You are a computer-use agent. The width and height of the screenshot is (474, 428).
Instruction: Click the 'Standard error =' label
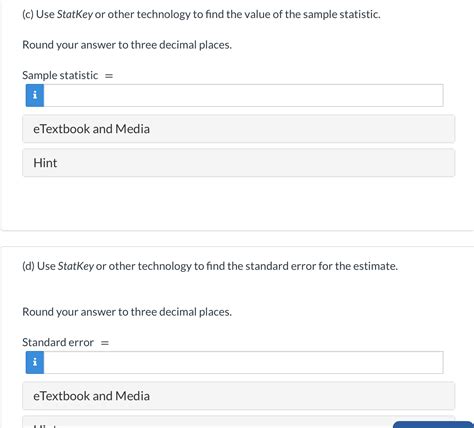(x=66, y=342)
